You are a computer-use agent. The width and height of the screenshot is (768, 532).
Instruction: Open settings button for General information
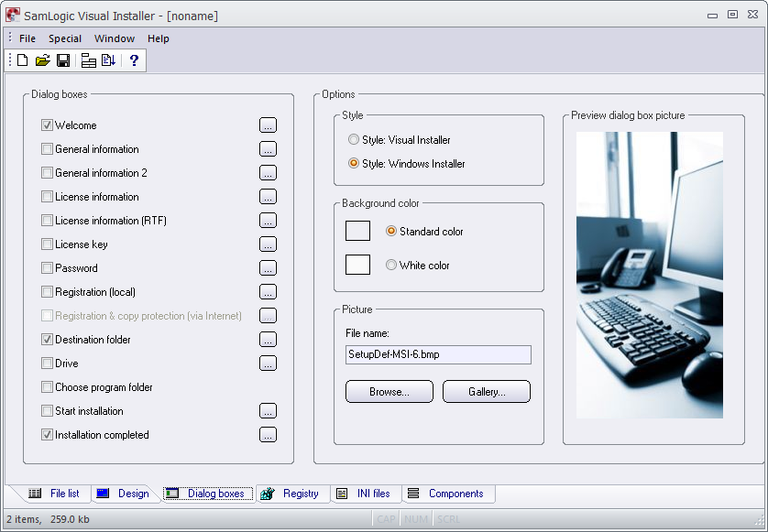coord(268,148)
